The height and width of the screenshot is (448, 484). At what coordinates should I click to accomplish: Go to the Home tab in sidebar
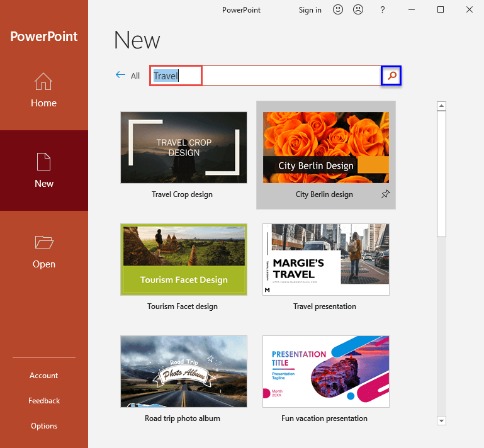(44, 90)
